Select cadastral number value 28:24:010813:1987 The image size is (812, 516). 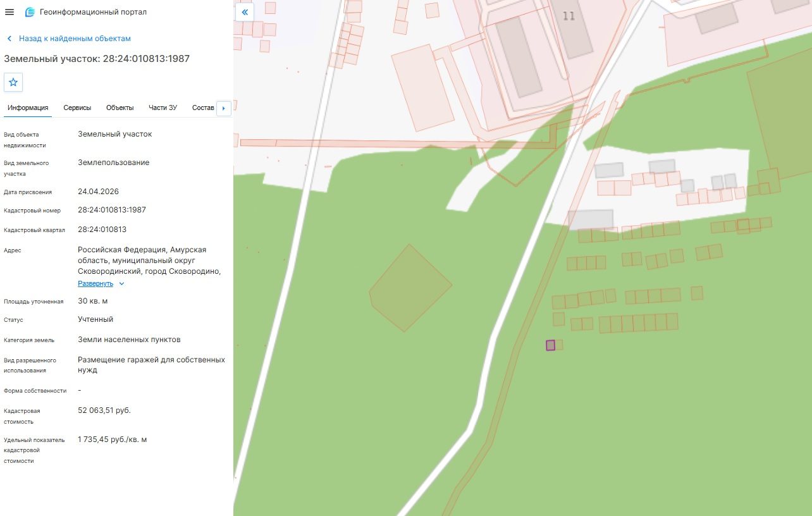(x=112, y=210)
